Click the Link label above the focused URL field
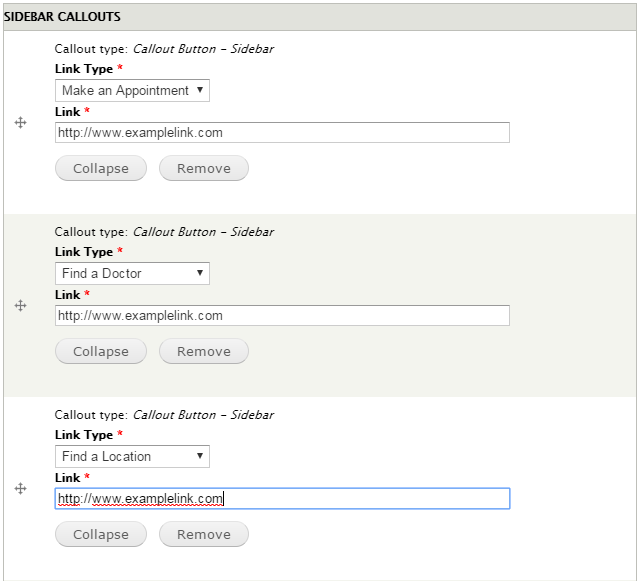Screen dimensions: 639x581 pos(68,478)
